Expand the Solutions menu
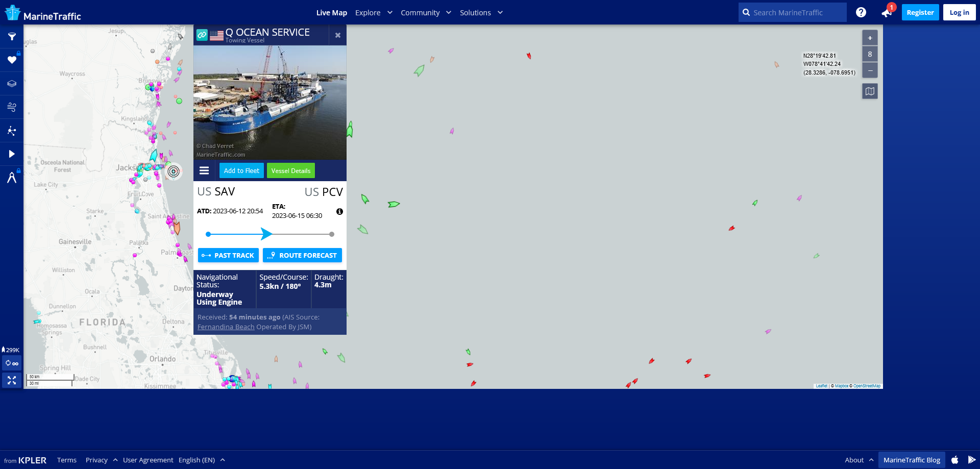Image resolution: width=980 pixels, height=469 pixels. [481, 13]
